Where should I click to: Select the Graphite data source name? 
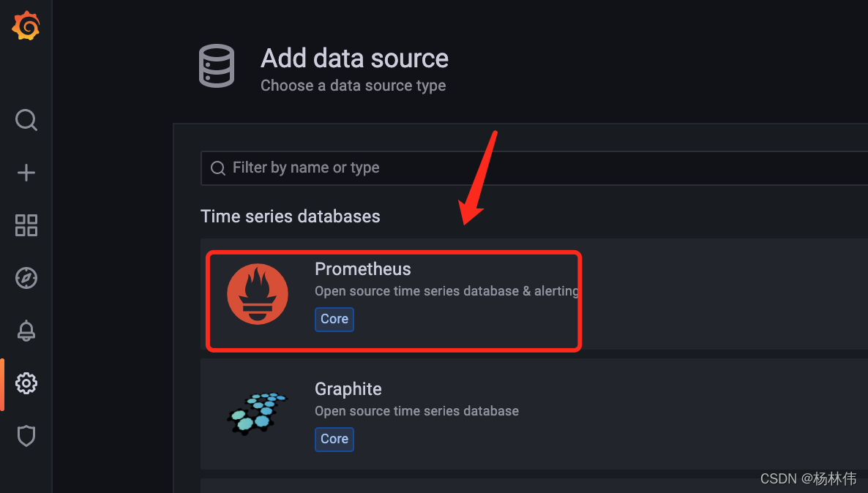coord(348,389)
